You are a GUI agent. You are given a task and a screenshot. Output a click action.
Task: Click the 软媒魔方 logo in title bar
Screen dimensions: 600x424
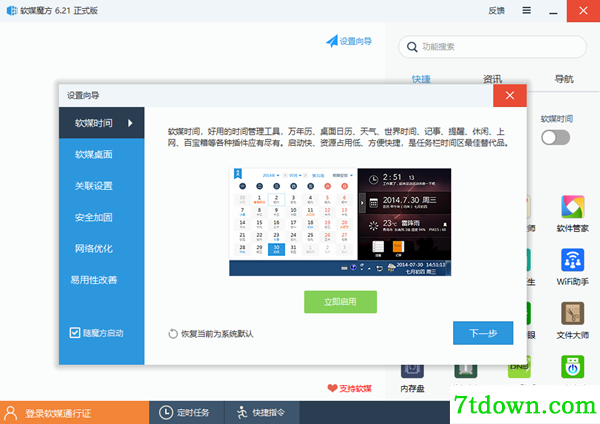point(12,10)
